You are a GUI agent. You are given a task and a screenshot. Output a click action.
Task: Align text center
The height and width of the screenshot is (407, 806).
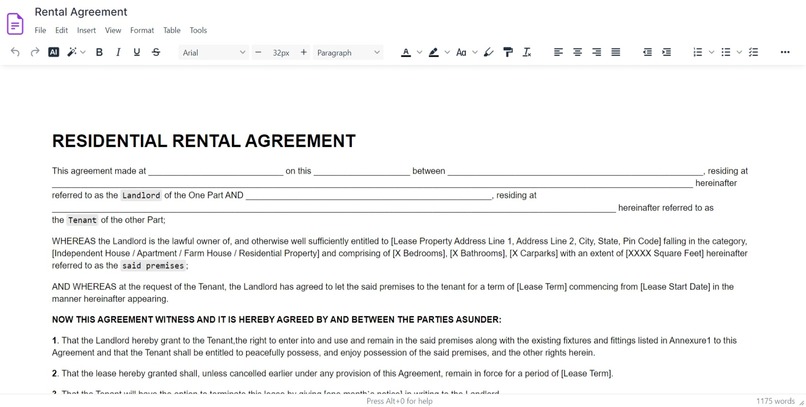(578, 52)
